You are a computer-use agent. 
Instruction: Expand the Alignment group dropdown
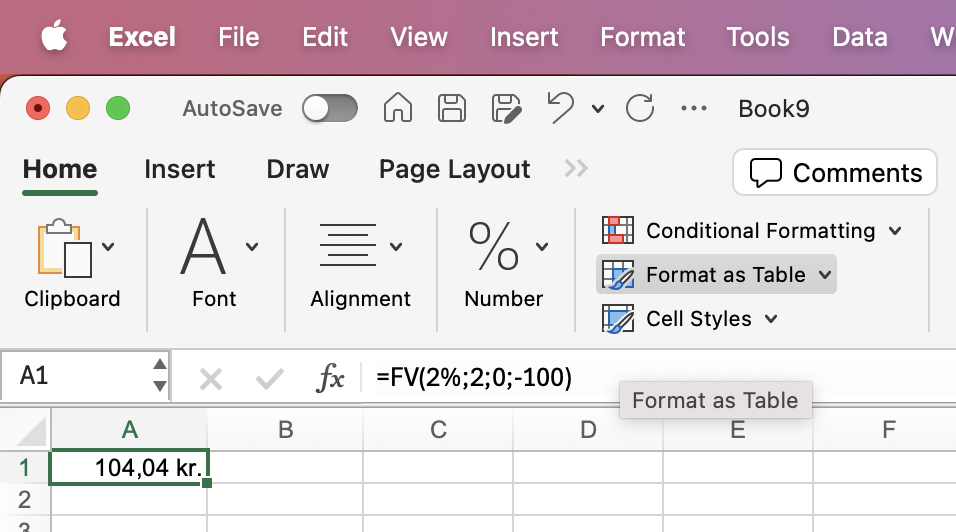396,247
